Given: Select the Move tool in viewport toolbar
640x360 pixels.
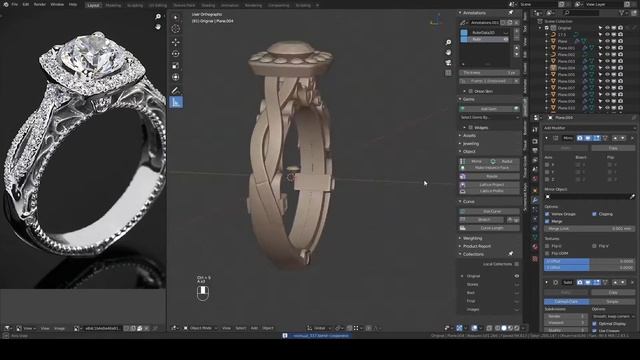Looking at the screenshot, I should click(x=176, y=42).
